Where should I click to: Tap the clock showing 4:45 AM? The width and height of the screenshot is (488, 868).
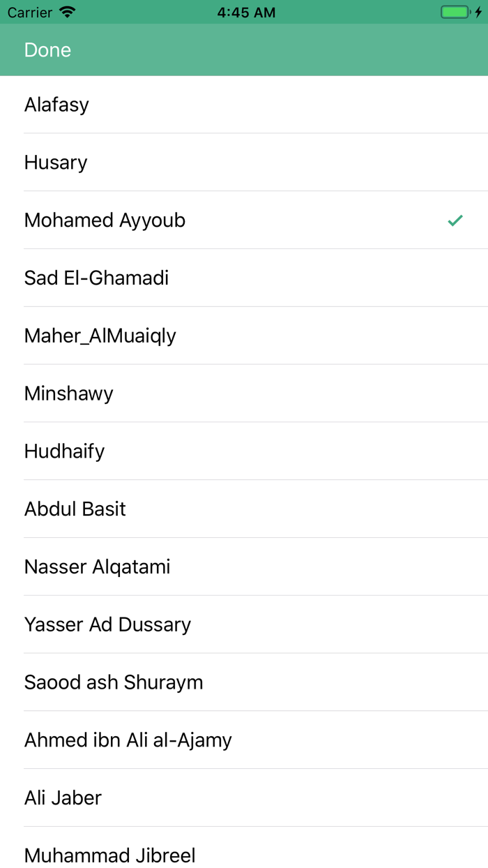tap(247, 12)
